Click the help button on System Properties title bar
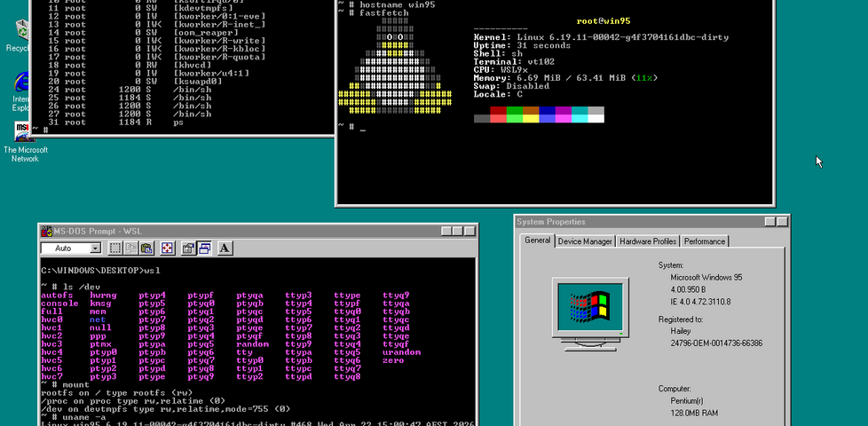Image resolution: width=868 pixels, height=426 pixels. (x=770, y=221)
